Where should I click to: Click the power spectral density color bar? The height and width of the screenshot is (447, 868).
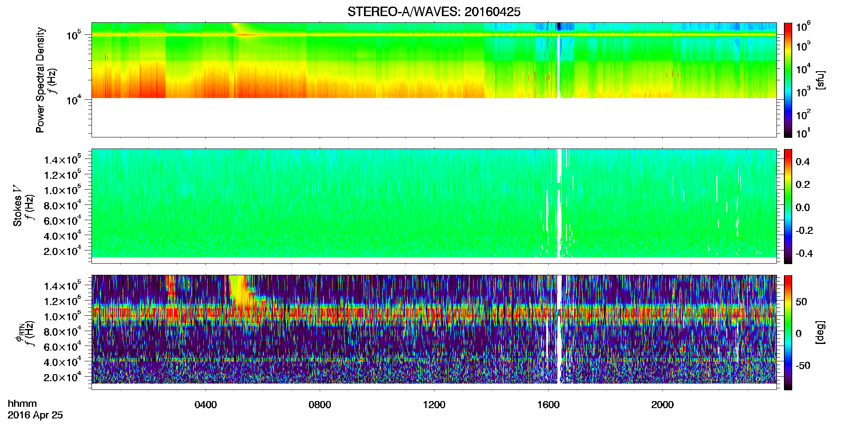[x=788, y=80]
